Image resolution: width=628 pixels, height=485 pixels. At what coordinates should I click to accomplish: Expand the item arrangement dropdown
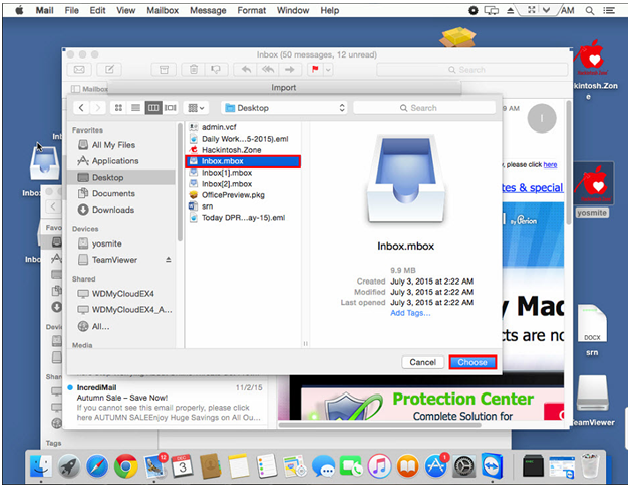197,107
